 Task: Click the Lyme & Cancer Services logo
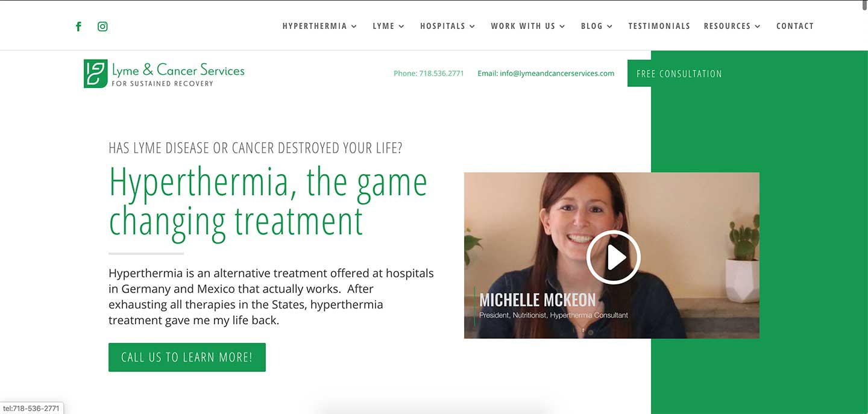[x=164, y=74]
